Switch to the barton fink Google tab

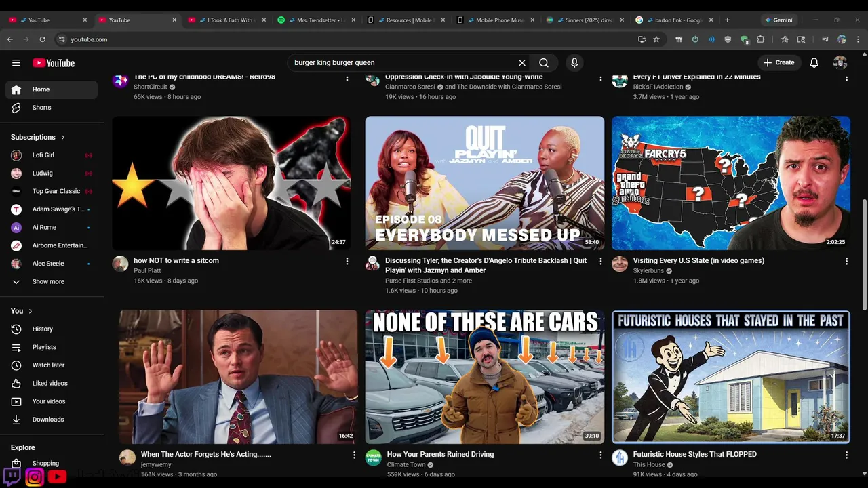pos(673,20)
